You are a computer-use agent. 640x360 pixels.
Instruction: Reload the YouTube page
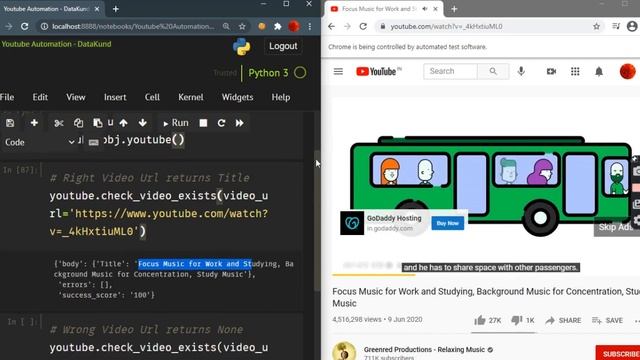click(x=363, y=27)
